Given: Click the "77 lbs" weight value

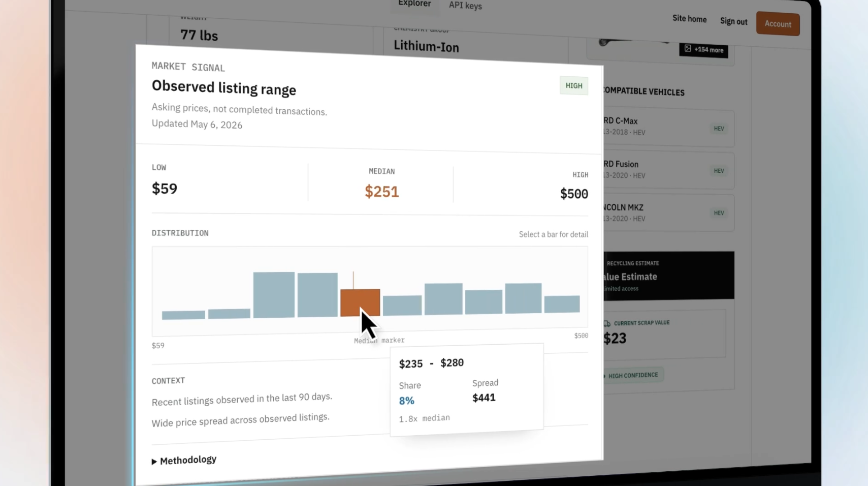Looking at the screenshot, I should 199,35.
